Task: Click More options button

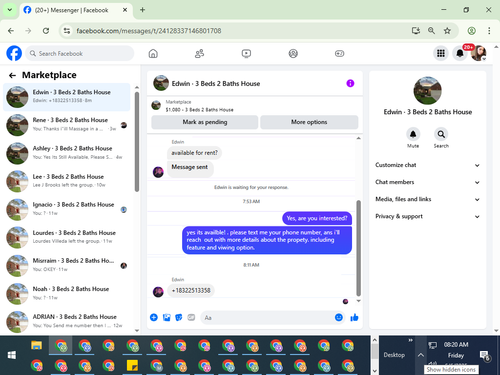Action: click(309, 122)
